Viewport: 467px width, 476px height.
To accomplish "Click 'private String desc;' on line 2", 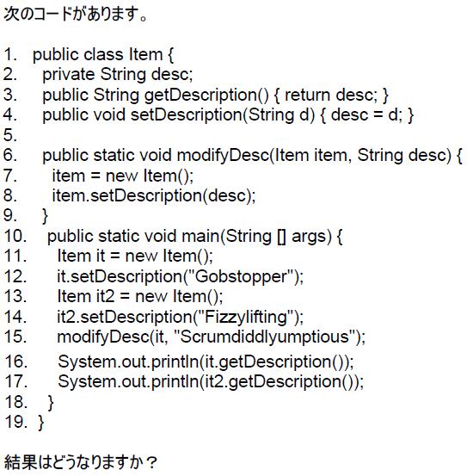I will tap(118, 75).
